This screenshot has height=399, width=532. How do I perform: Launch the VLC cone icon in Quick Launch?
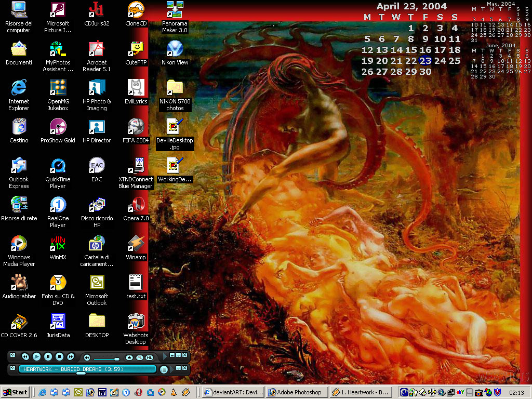click(174, 393)
